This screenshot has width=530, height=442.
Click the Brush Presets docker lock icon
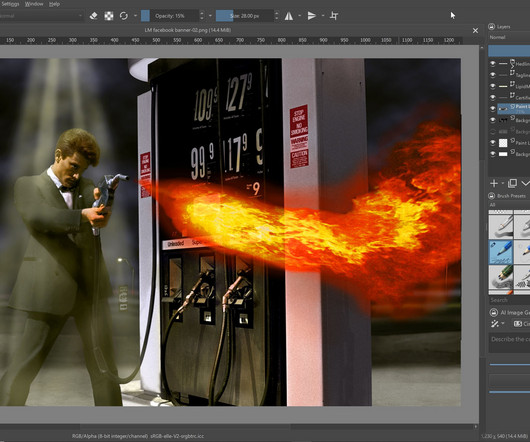pos(491,196)
